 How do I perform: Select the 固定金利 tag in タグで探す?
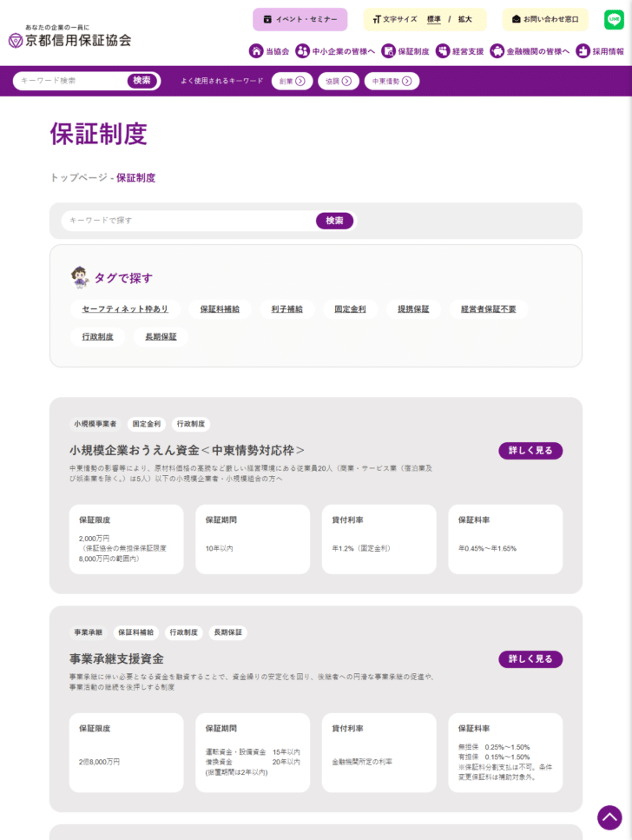point(350,309)
